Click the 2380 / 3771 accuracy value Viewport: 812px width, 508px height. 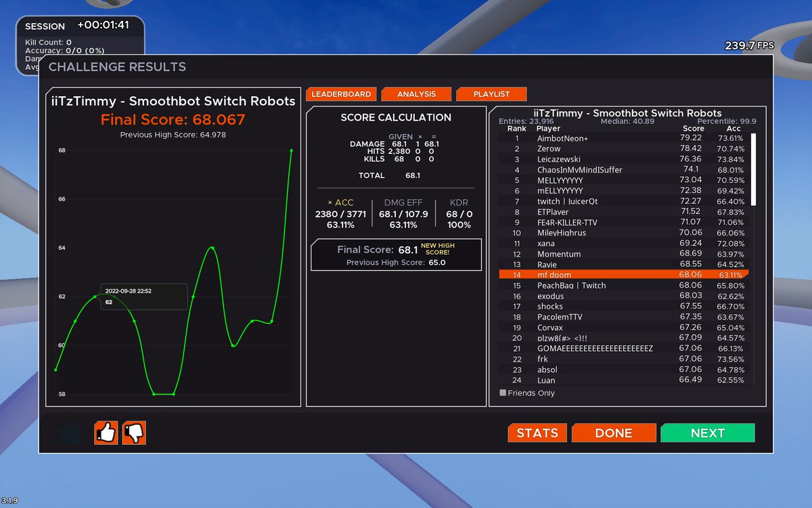click(340, 214)
